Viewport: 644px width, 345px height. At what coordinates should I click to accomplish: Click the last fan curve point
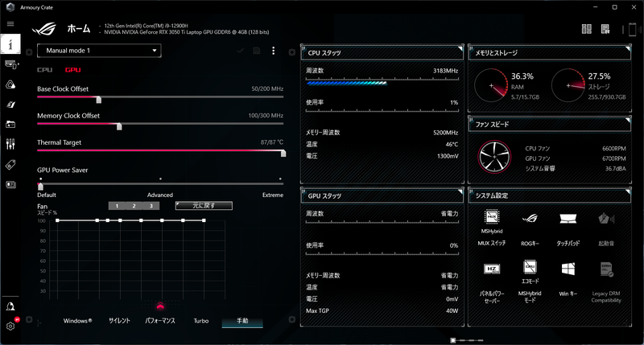pyautogui.click(x=204, y=220)
